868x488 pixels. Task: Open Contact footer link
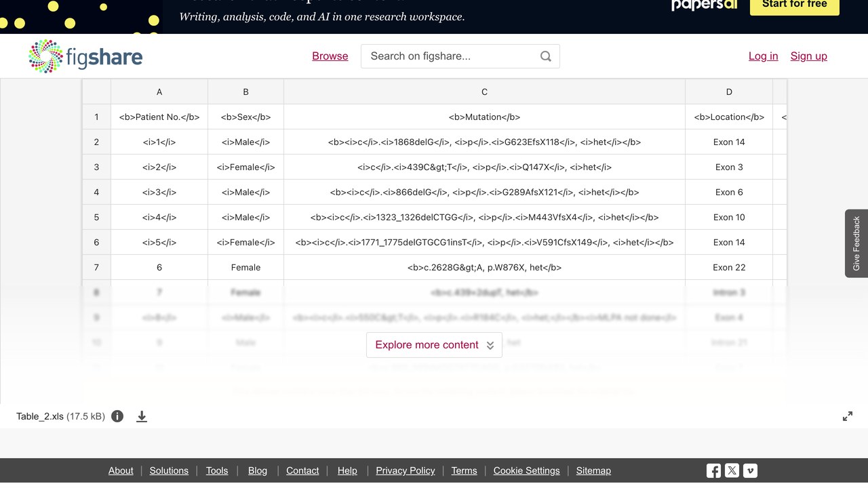coord(302,470)
